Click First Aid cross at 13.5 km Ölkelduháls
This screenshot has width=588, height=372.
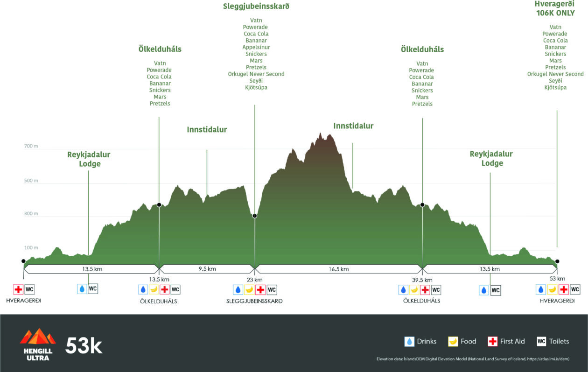[165, 290]
